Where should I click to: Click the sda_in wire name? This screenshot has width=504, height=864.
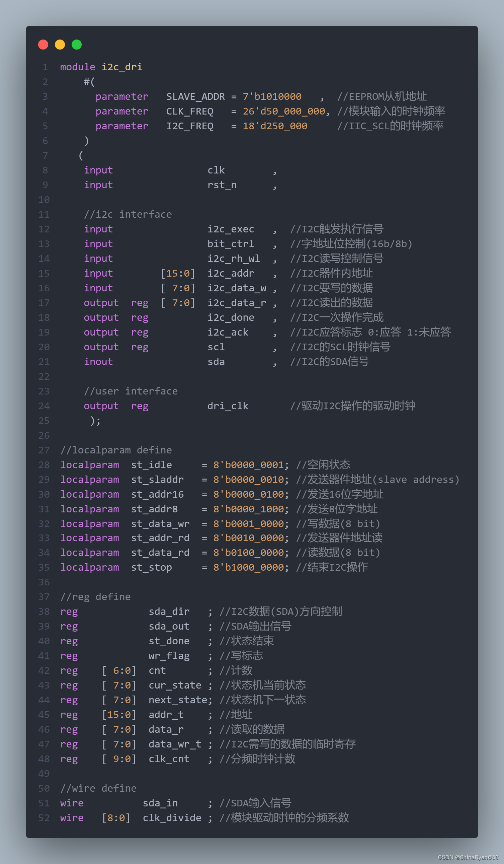pyautogui.click(x=160, y=804)
